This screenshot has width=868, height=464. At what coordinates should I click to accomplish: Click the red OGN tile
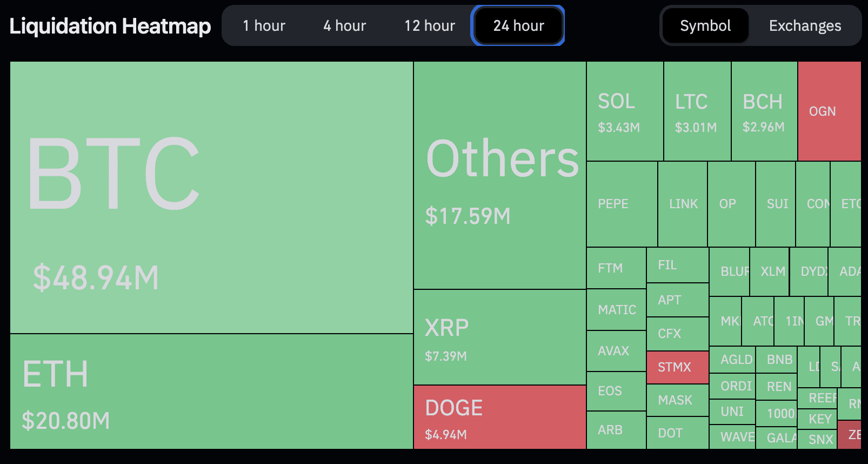[x=829, y=111]
